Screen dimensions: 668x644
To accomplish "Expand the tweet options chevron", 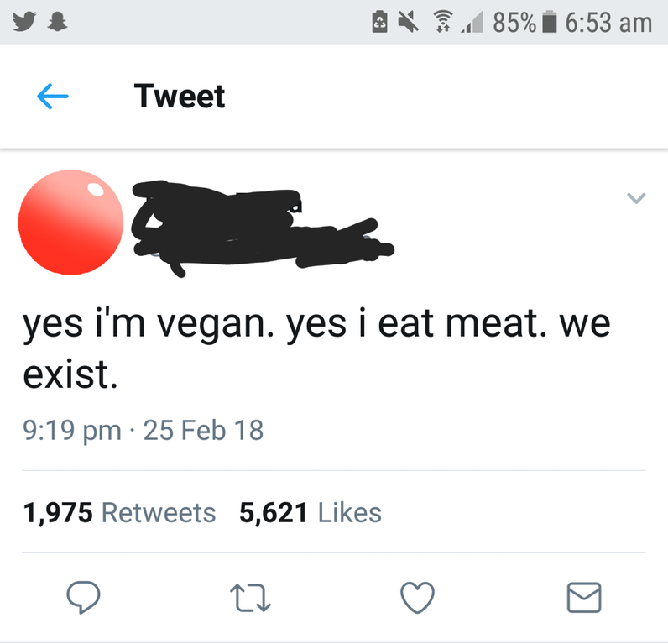I will click(636, 198).
